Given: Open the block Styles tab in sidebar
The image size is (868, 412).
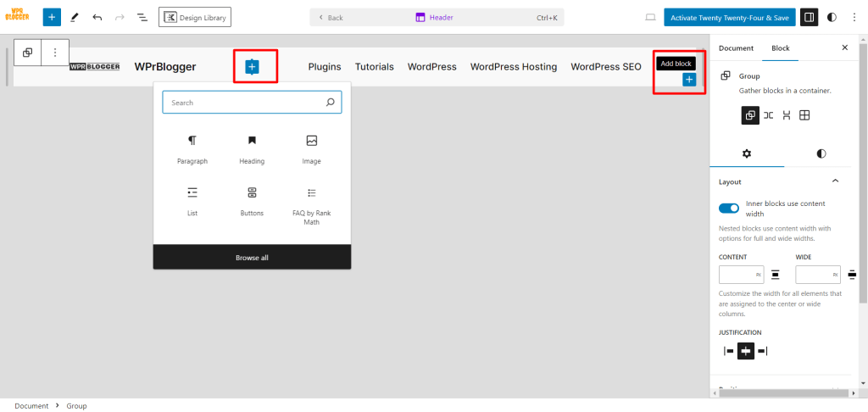Looking at the screenshot, I should coord(821,153).
